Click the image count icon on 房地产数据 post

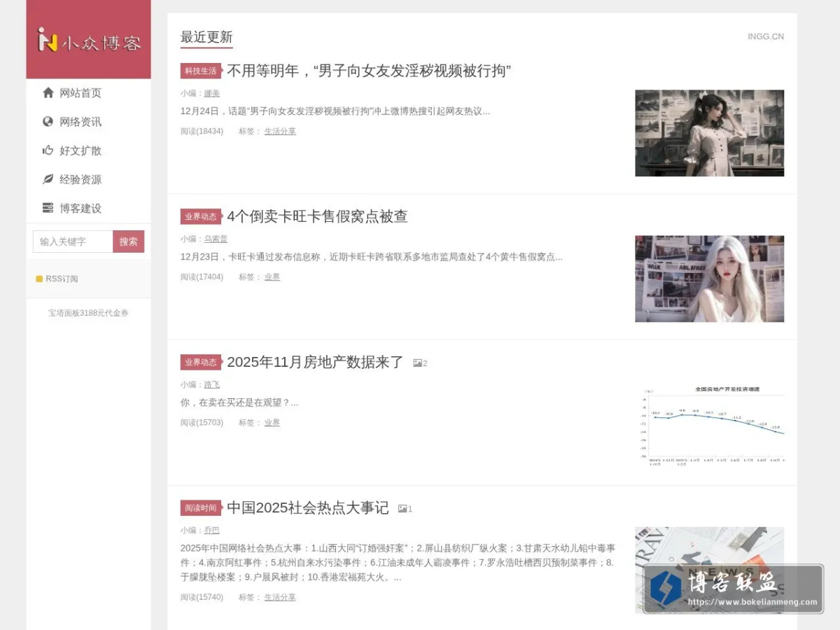pos(417,363)
